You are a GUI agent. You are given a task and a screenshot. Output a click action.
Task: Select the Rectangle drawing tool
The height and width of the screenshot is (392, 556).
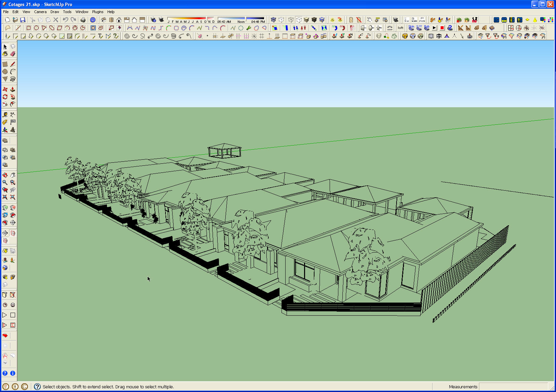5,64
